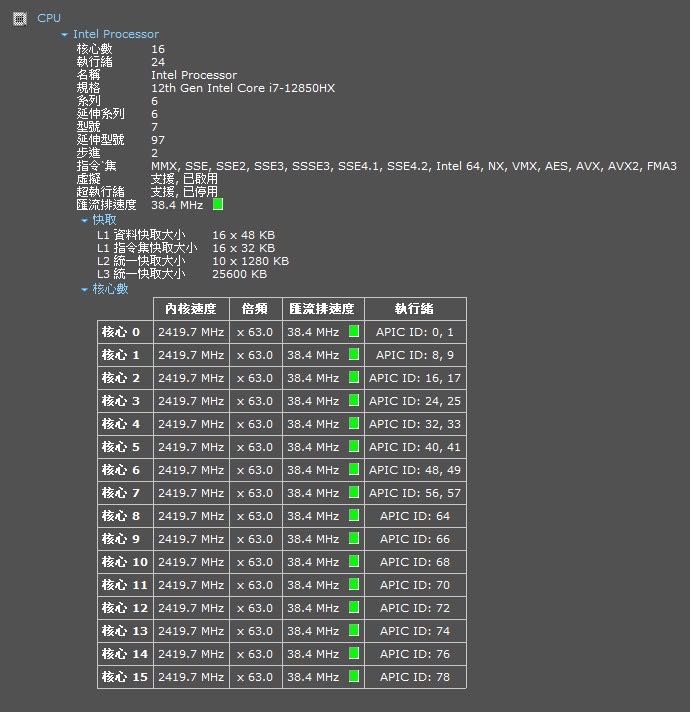Click the green indicator beside 匯流排速度 summary row
The height and width of the screenshot is (712, 690).
click(218, 204)
